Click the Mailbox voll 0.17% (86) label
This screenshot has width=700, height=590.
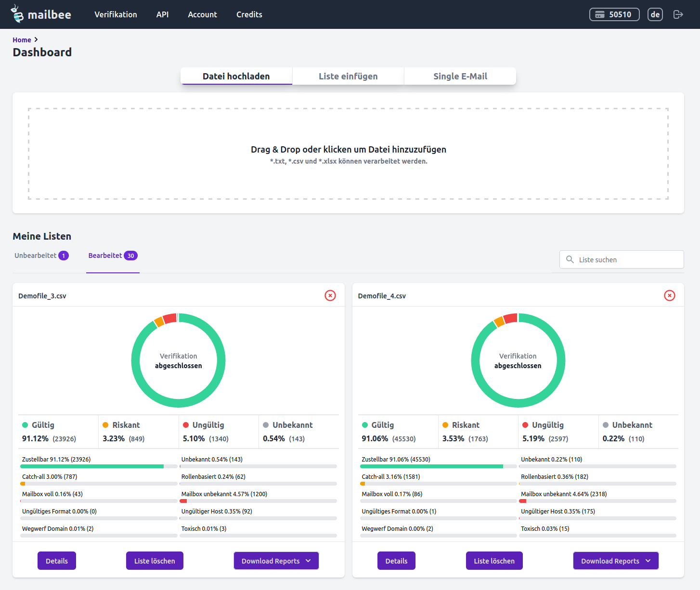(392, 494)
